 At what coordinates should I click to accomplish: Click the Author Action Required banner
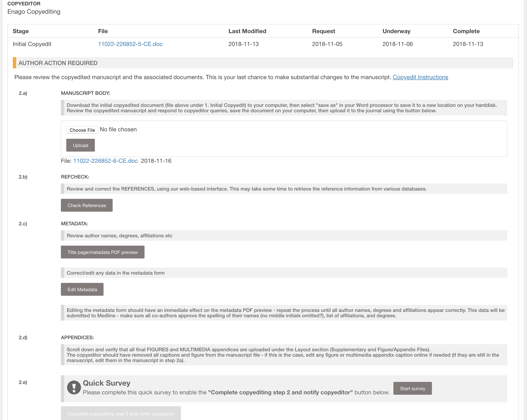point(58,63)
